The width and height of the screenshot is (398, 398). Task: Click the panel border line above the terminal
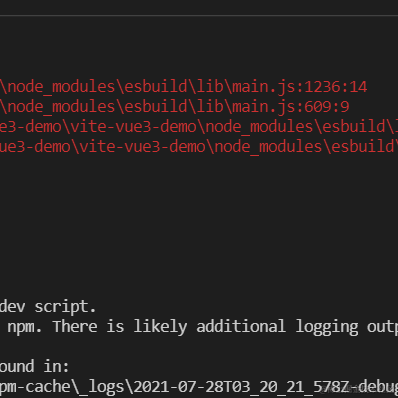199,15
